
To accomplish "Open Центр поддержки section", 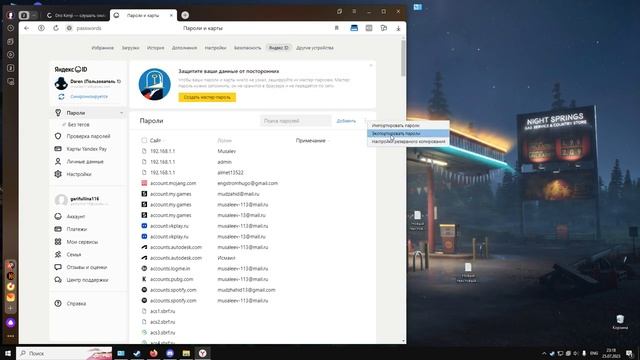I will pyautogui.click(x=87, y=280).
